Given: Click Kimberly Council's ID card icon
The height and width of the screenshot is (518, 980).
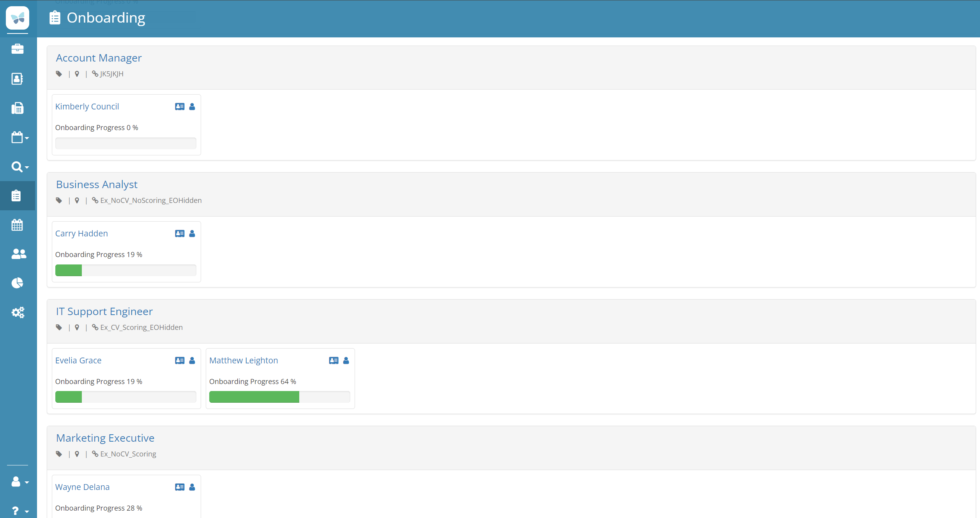Looking at the screenshot, I should (x=180, y=107).
